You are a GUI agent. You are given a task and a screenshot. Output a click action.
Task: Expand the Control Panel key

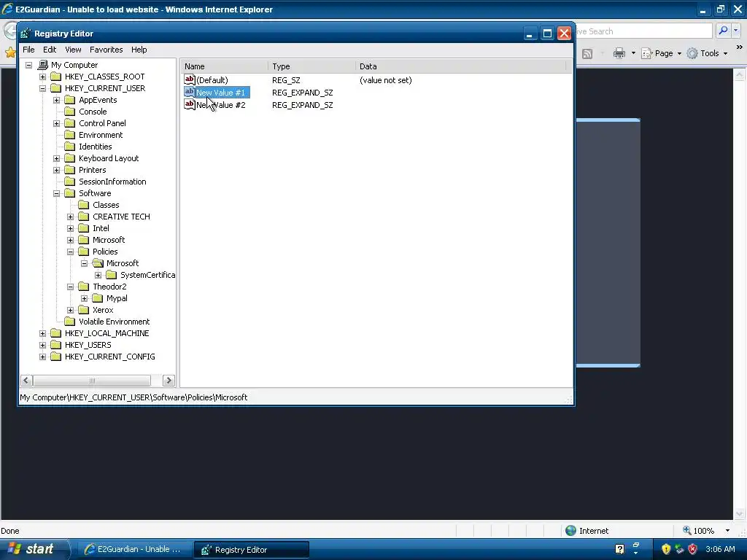[x=56, y=123]
